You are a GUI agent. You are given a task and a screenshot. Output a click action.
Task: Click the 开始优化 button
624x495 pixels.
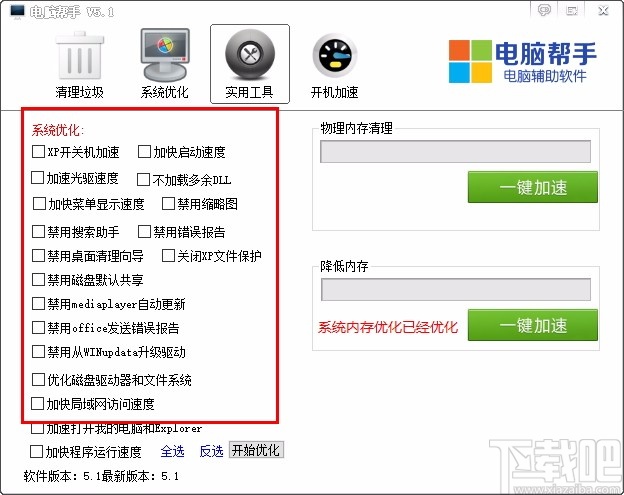pos(256,450)
